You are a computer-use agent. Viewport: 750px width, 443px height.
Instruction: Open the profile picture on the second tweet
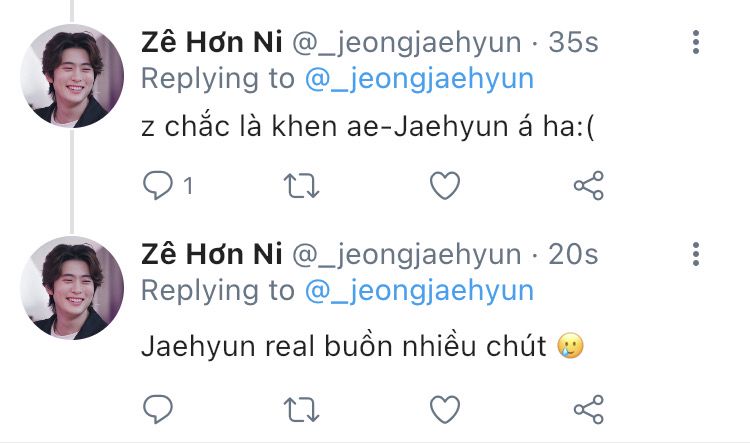(x=72, y=288)
